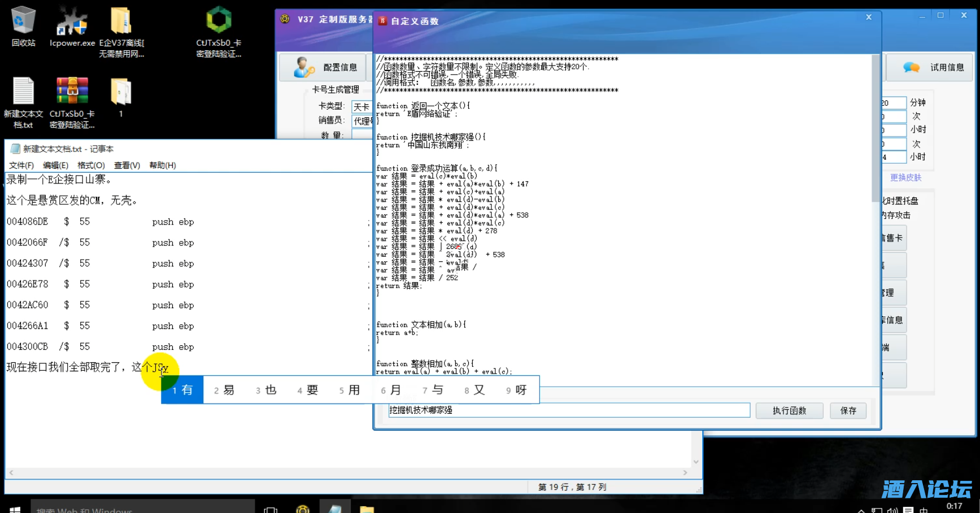Image resolution: width=980 pixels, height=513 pixels.
Task: Click the 执行函数 button
Action: pyautogui.click(x=789, y=410)
